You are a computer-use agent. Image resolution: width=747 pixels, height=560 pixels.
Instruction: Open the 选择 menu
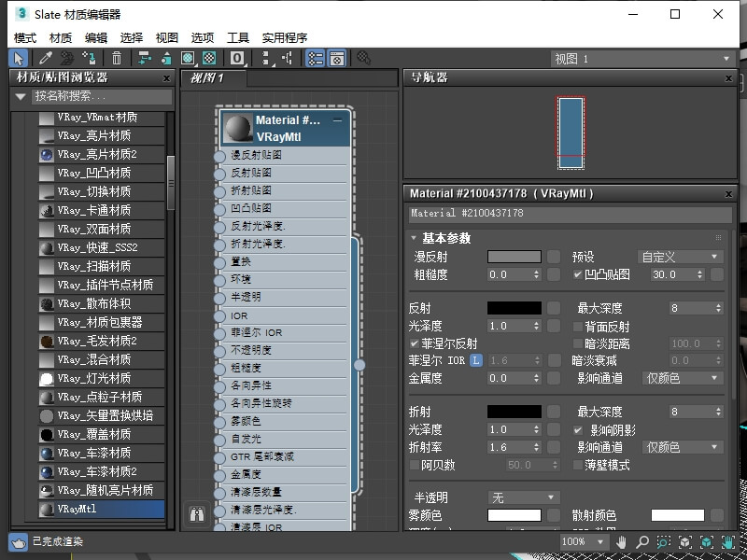point(132,37)
